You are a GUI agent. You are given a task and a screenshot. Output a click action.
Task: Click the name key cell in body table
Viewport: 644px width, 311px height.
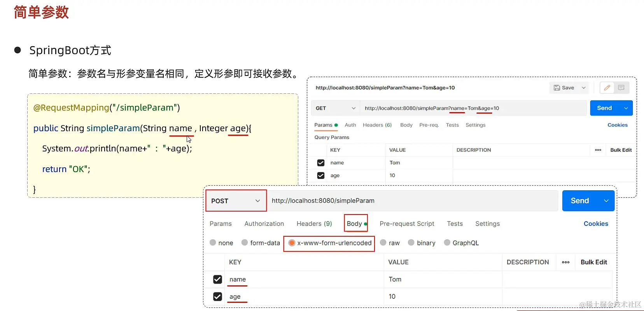click(304, 279)
